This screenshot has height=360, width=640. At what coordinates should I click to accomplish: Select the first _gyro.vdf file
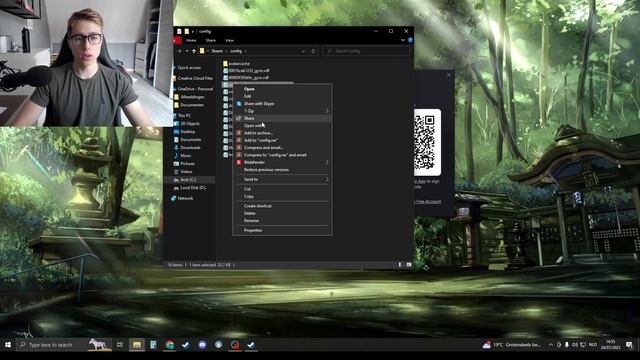246,71
